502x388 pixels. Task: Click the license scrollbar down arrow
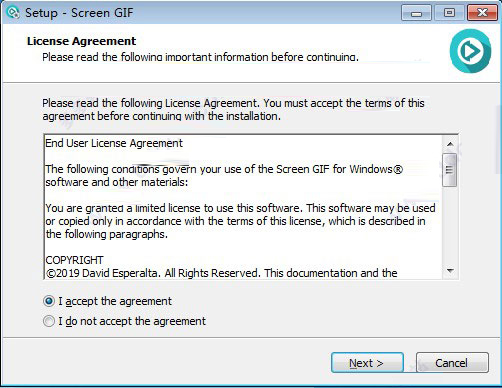(450, 271)
